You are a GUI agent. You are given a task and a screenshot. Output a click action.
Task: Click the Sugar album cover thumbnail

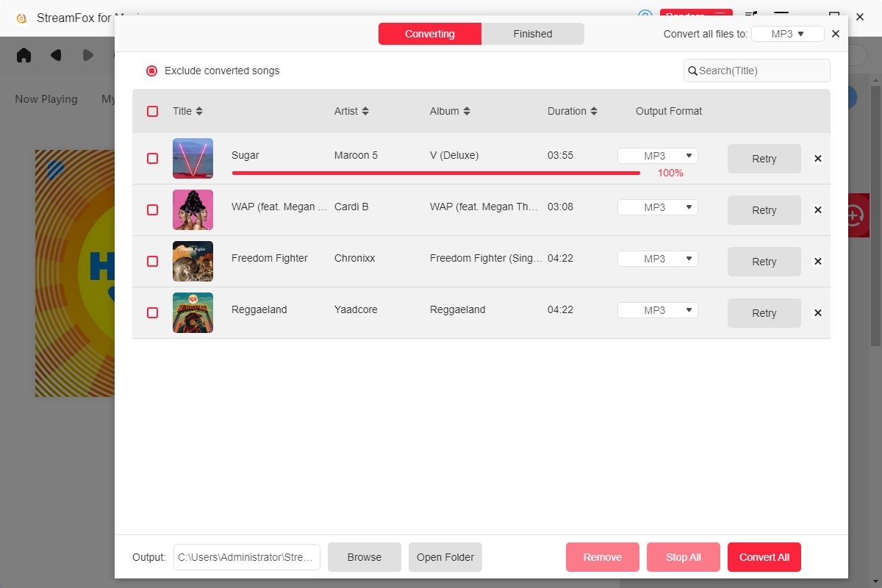pyautogui.click(x=193, y=159)
